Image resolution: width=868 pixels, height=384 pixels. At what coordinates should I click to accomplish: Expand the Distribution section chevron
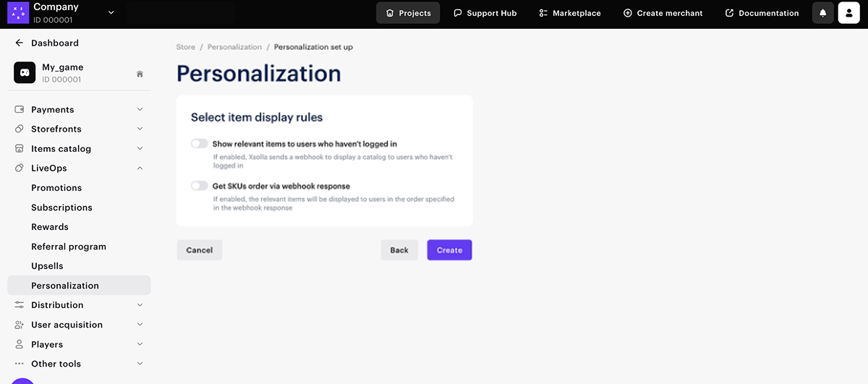tap(140, 305)
